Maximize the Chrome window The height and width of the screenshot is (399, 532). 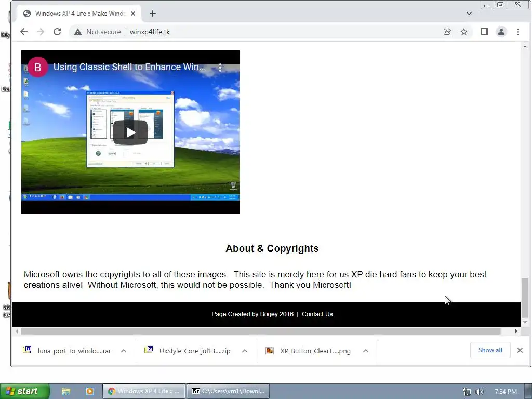(500, 5)
